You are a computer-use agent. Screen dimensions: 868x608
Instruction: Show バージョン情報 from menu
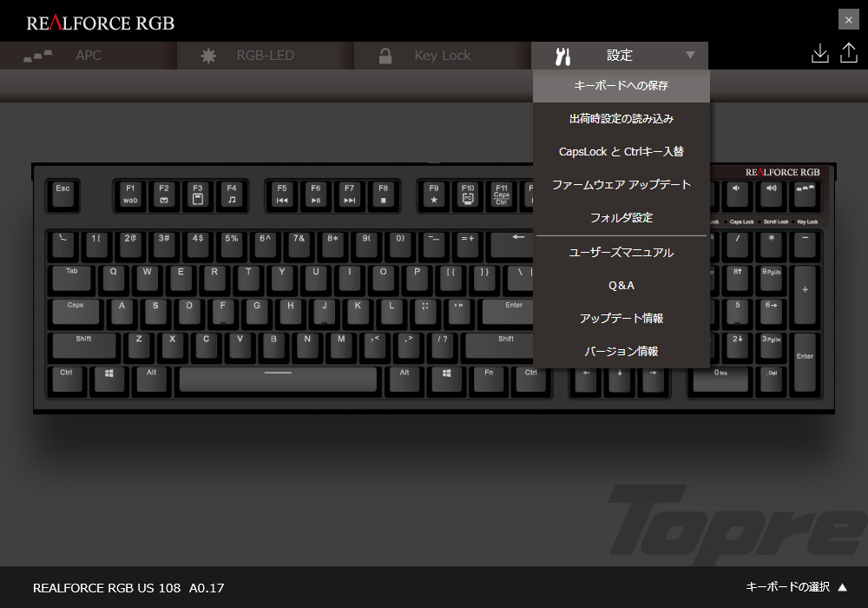(x=621, y=351)
